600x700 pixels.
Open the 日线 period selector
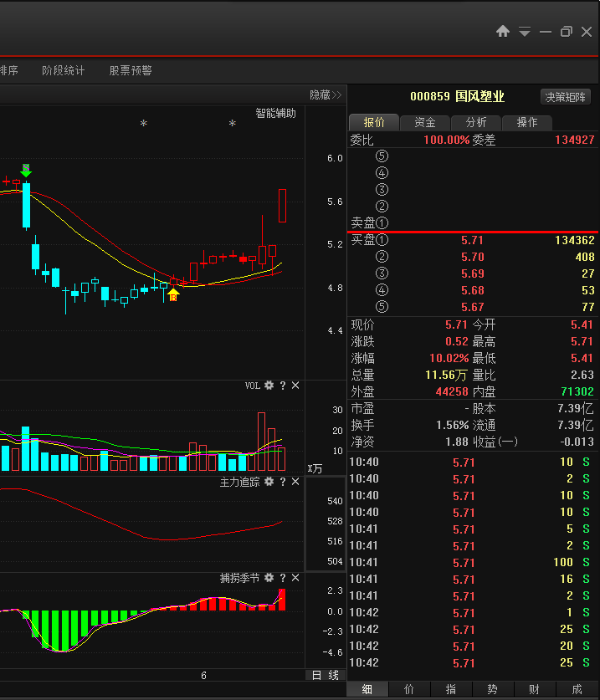click(x=325, y=675)
